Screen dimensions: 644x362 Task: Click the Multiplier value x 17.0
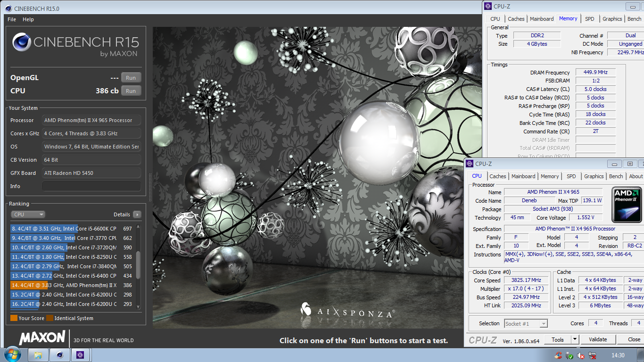pyautogui.click(x=526, y=289)
